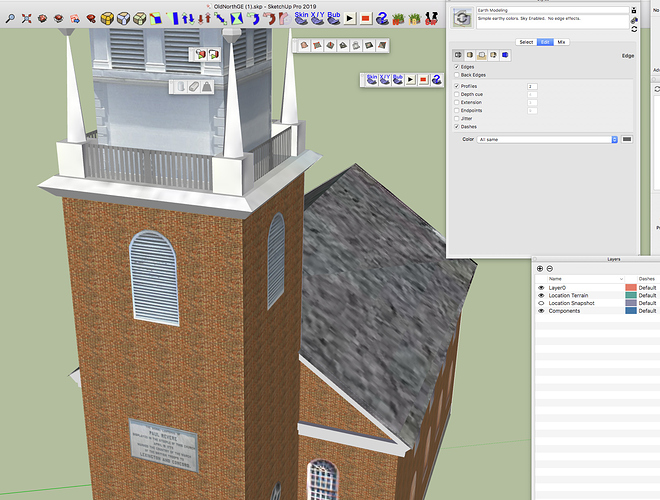This screenshot has height=500, width=660.
Task: Switch to the Edit tab
Action: click(x=545, y=42)
